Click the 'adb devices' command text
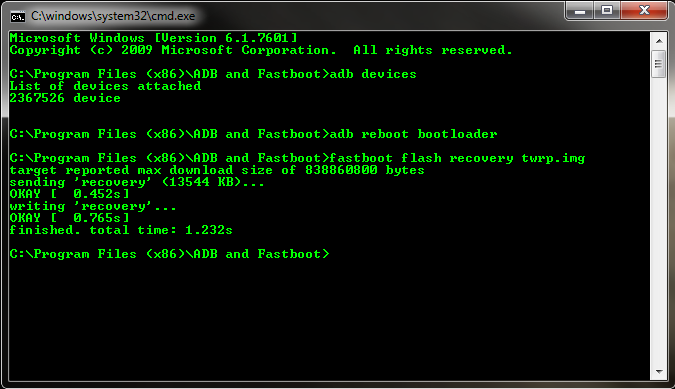 (373, 74)
